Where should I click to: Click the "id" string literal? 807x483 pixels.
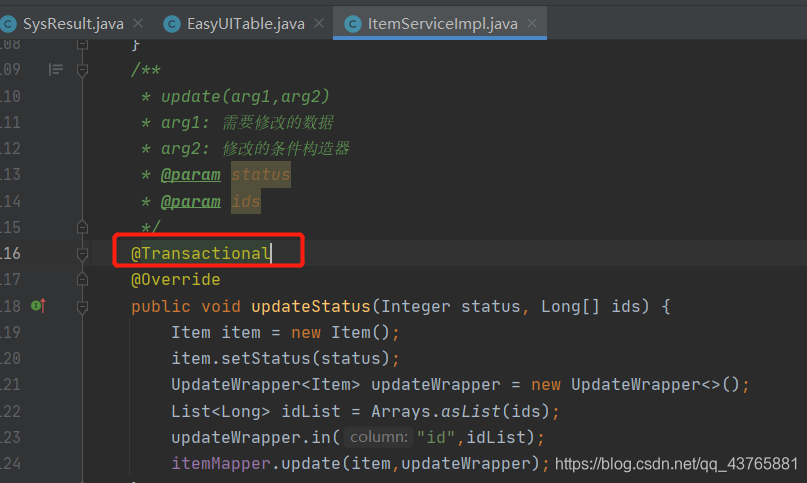tap(436, 437)
